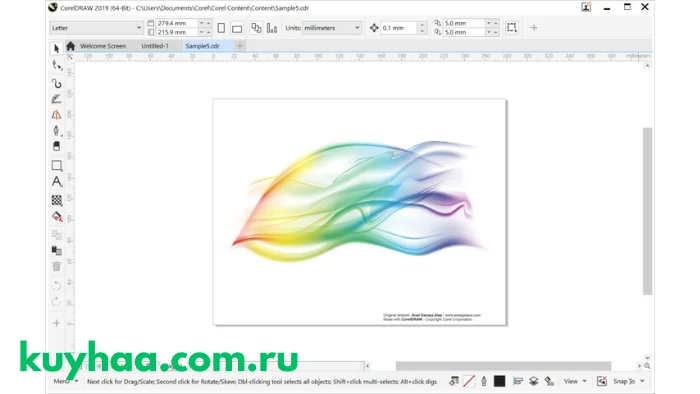Click the Copy icon in toolbox
The image size is (700, 394).
coord(56,235)
